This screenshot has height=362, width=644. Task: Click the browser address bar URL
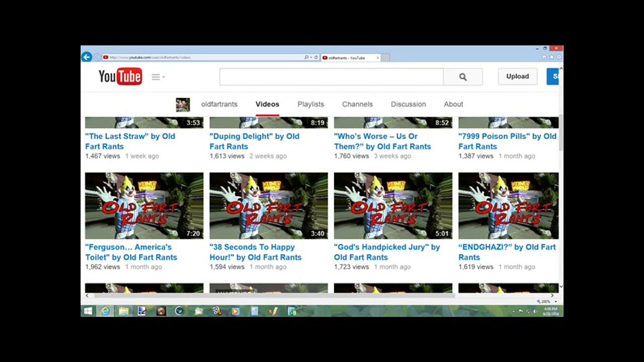tap(150, 57)
